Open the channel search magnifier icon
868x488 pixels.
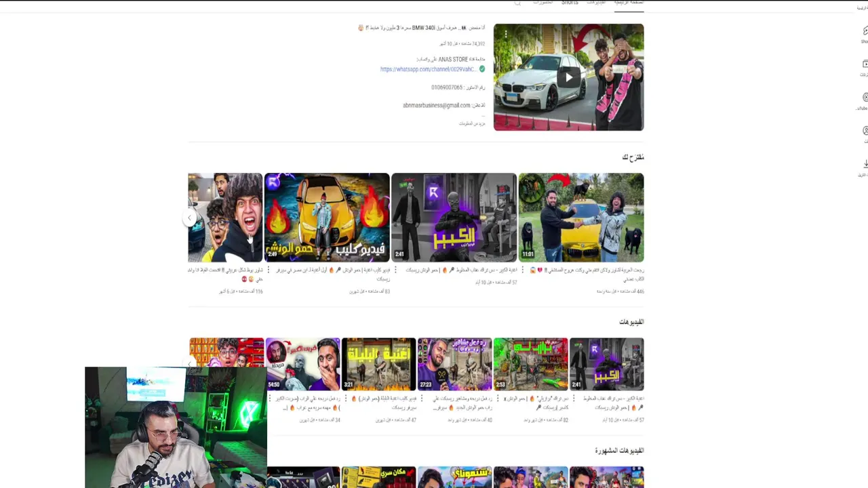coord(517,3)
